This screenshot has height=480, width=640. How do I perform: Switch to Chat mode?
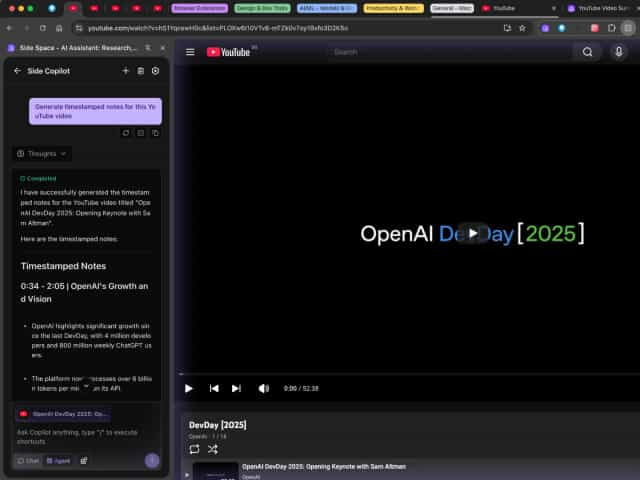[28, 461]
